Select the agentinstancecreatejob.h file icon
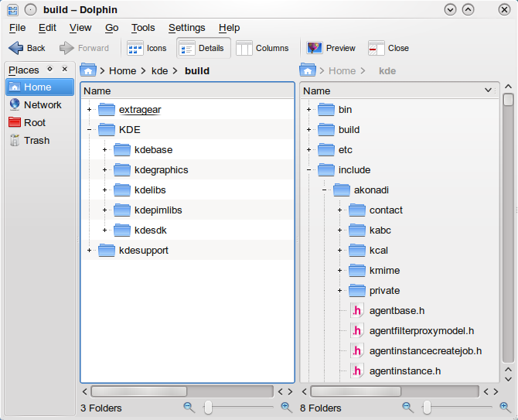Screen dimensions: 518x420 click(x=356, y=351)
